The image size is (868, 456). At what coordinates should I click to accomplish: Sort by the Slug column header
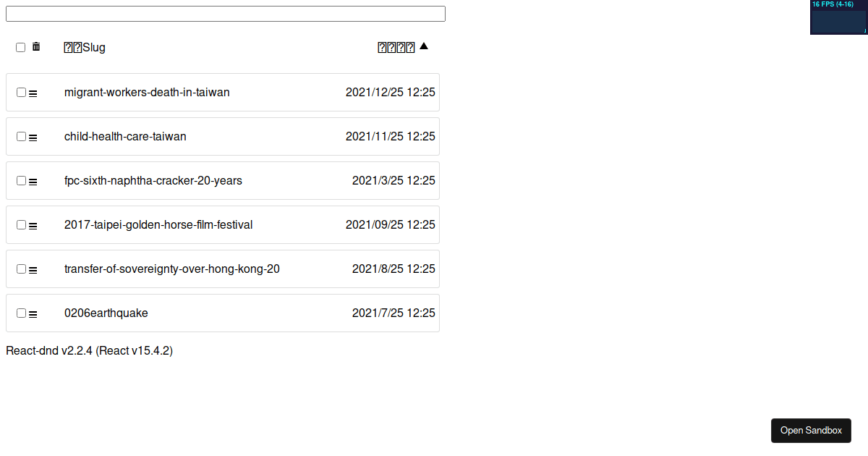[85, 48]
